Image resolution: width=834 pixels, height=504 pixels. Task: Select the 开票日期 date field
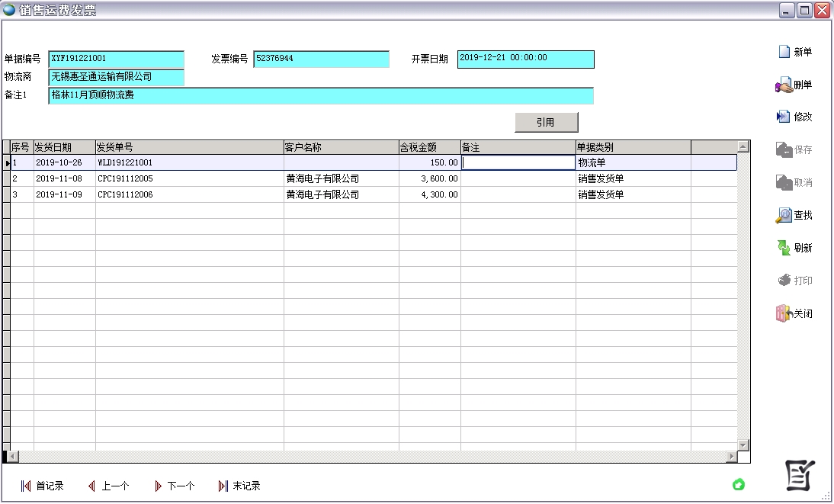(524, 59)
